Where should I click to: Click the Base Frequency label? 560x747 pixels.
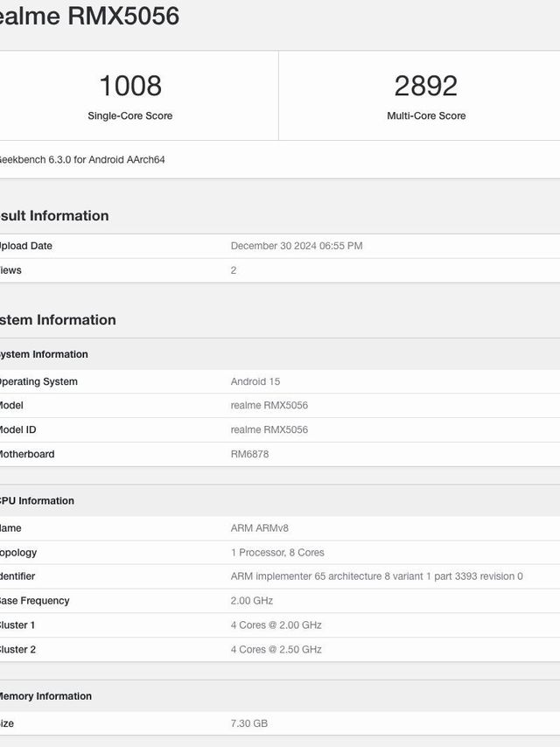tap(34, 601)
